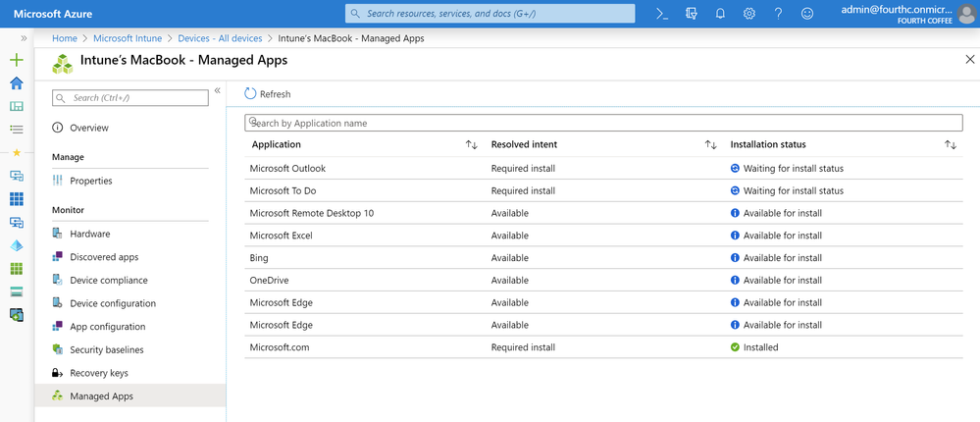Viewport: 980px width, 422px height.
Task: Open the Dashboard icon in left rail
Action: point(17,106)
